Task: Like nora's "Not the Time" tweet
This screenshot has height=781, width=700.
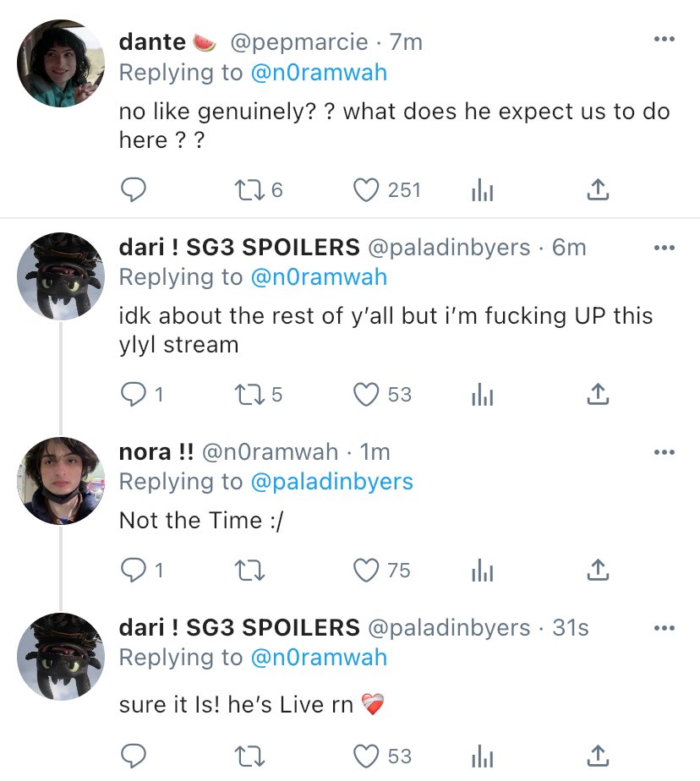Action: click(366, 571)
